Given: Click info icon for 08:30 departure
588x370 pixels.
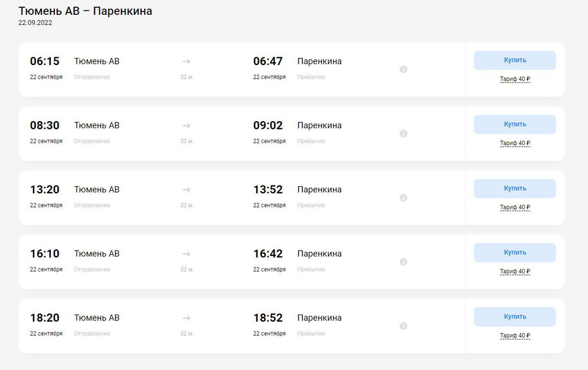Looking at the screenshot, I should pos(403,134).
